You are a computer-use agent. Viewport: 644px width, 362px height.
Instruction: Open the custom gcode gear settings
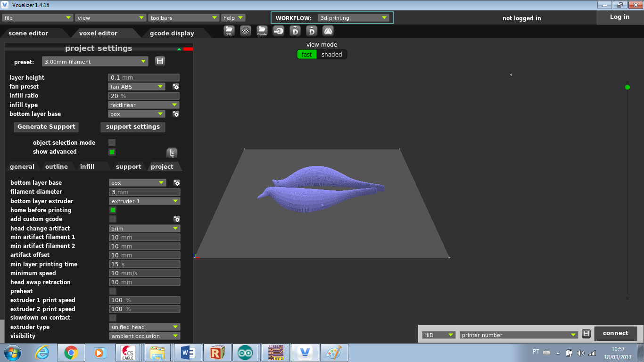(x=177, y=219)
